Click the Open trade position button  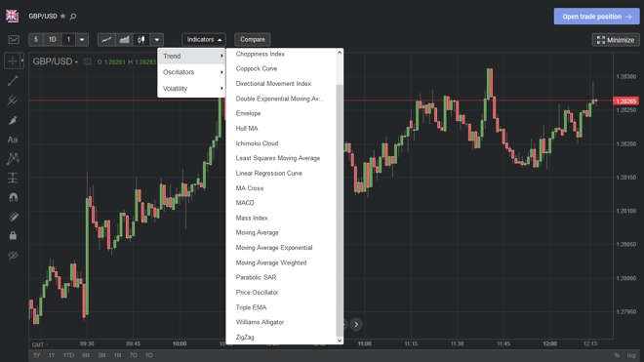coord(596,17)
